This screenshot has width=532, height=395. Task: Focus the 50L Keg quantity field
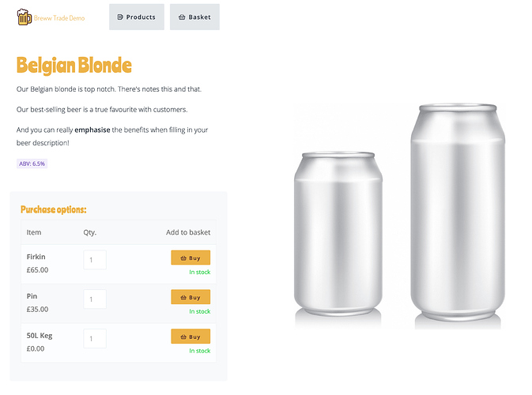point(95,338)
